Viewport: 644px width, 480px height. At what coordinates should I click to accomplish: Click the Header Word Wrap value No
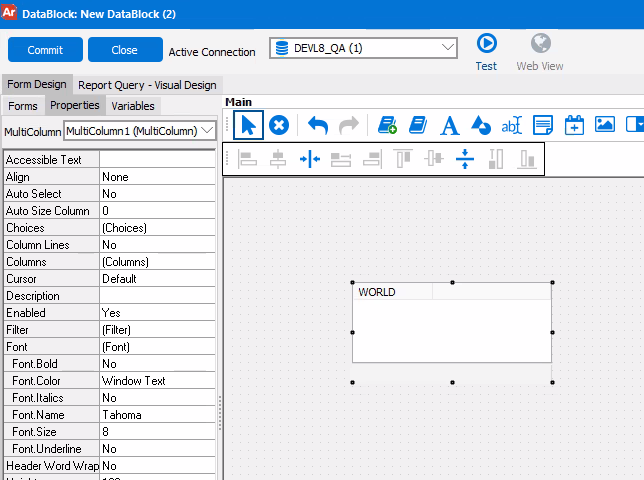(157, 466)
